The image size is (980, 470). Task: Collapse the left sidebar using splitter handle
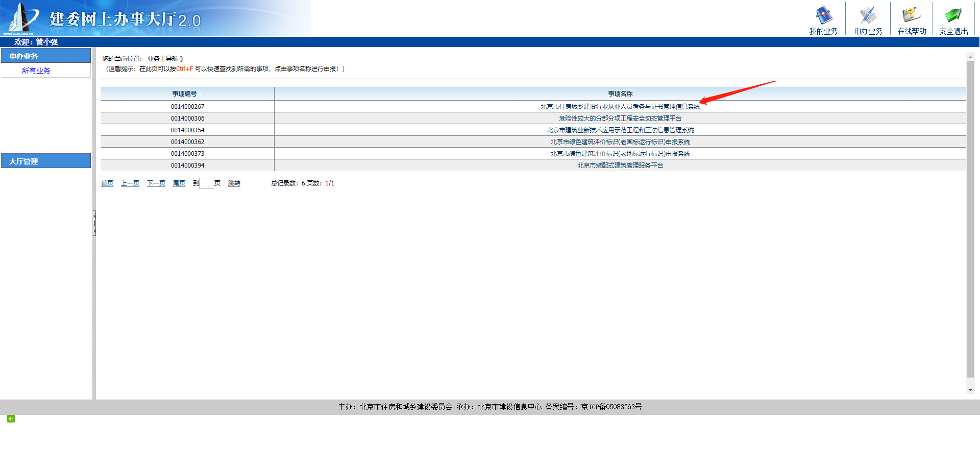click(94, 223)
